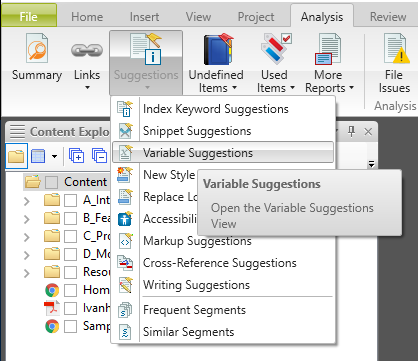Tick the Samp file checkbox
The width and height of the screenshot is (418, 361).
pos(70,326)
